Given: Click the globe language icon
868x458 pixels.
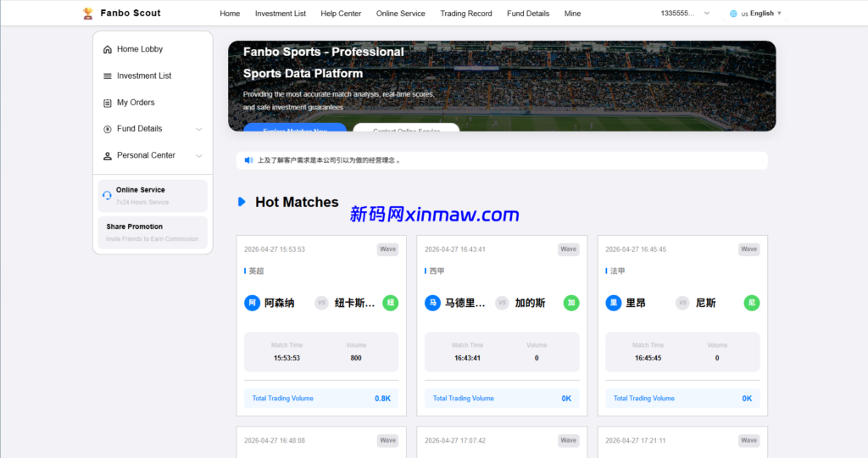Looking at the screenshot, I should [x=733, y=14].
